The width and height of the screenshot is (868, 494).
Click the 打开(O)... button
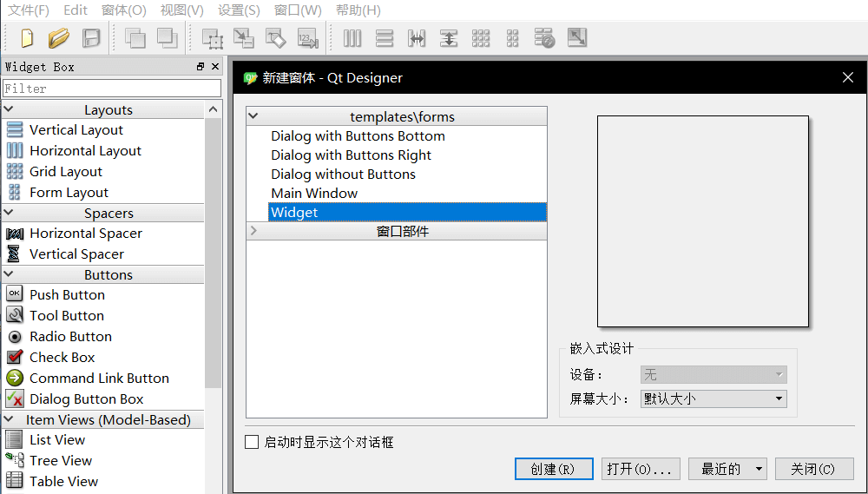point(640,469)
